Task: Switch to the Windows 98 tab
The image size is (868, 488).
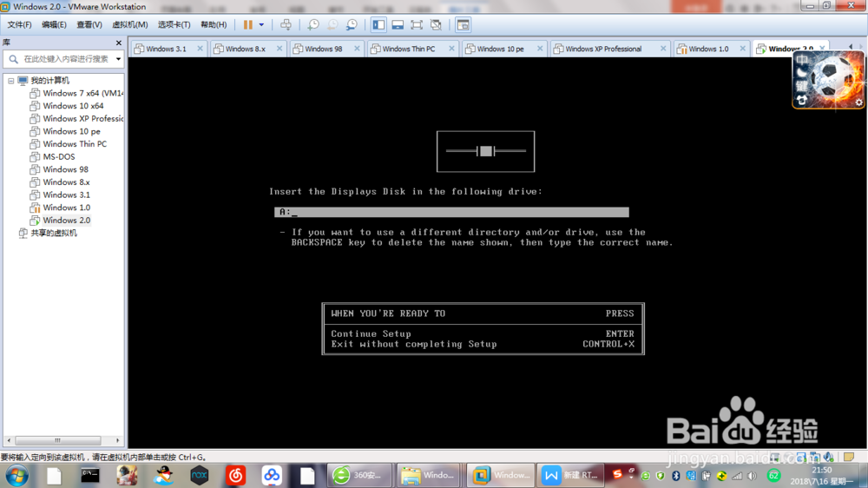Action: (323, 49)
